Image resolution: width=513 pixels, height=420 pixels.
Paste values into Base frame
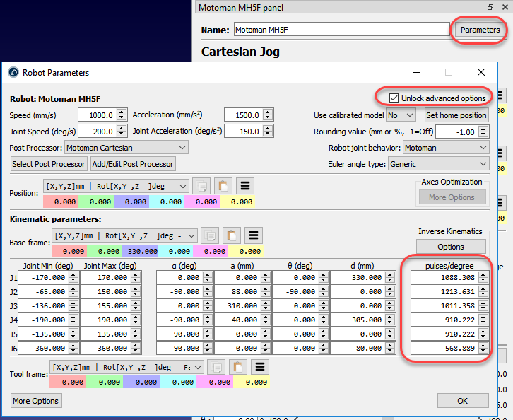tap(232, 235)
